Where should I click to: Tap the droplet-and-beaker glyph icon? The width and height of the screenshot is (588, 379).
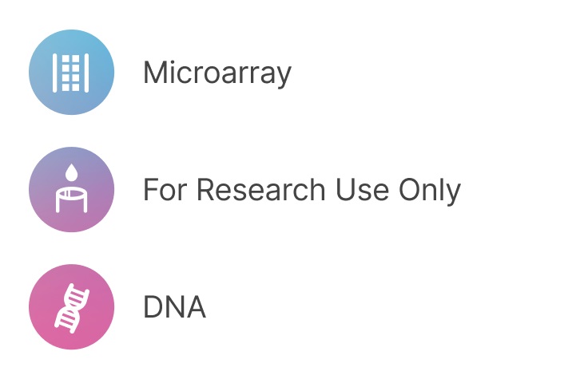point(71,190)
